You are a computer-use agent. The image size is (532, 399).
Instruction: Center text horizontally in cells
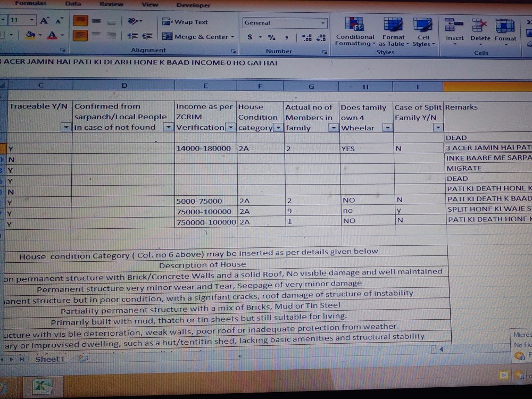click(96, 35)
